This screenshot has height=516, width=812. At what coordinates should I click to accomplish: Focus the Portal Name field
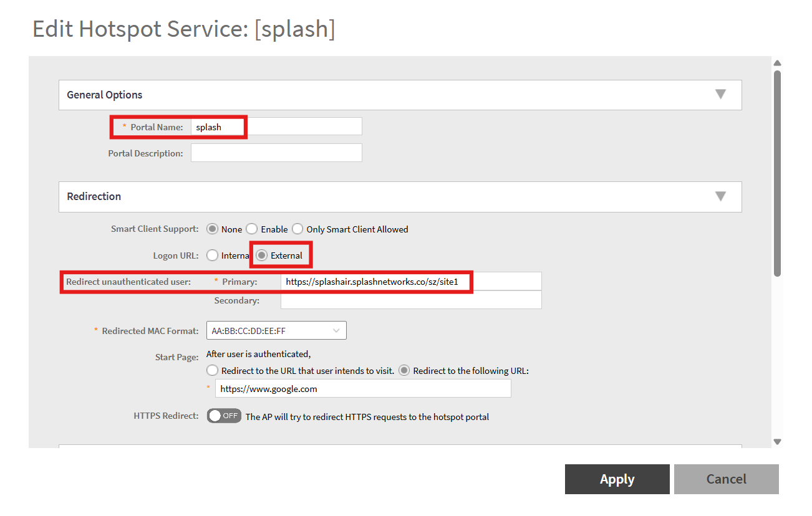coord(276,127)
